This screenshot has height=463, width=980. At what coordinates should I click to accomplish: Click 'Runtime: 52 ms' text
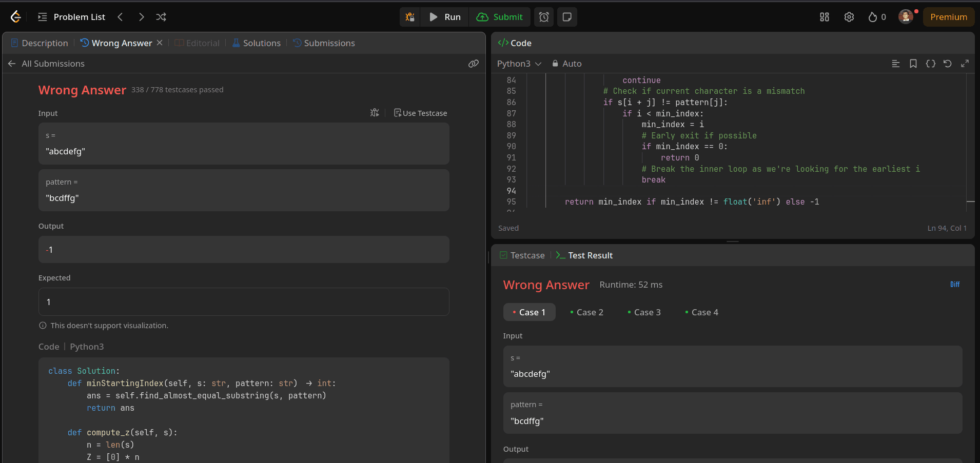631,285
